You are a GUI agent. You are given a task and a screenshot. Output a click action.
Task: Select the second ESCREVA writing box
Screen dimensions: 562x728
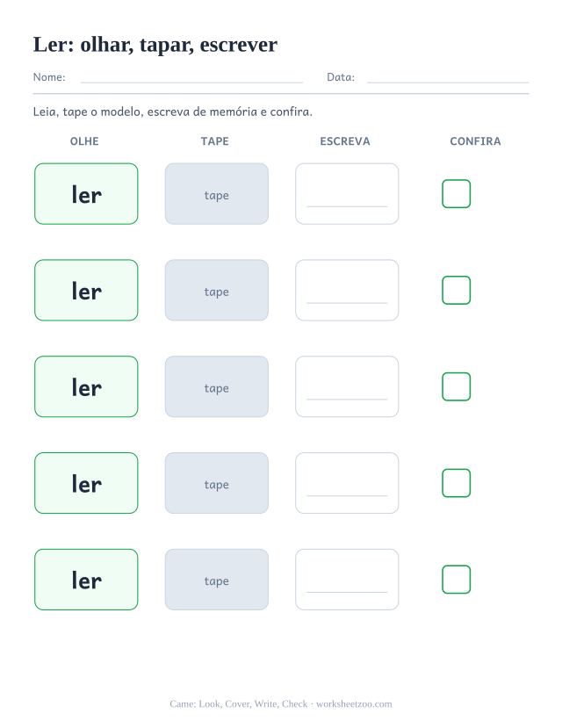[347, 290]
